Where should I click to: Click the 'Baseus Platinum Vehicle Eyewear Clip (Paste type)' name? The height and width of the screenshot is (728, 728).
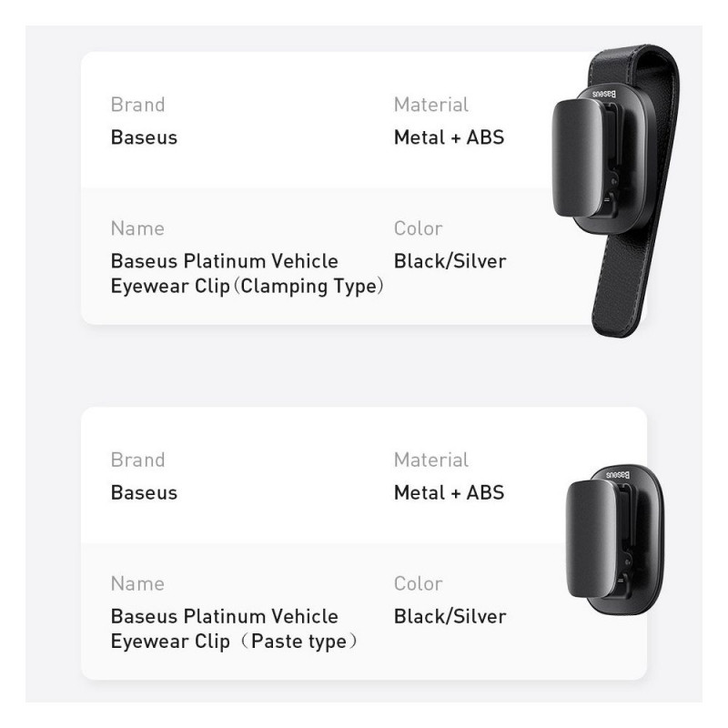[234, 629]
